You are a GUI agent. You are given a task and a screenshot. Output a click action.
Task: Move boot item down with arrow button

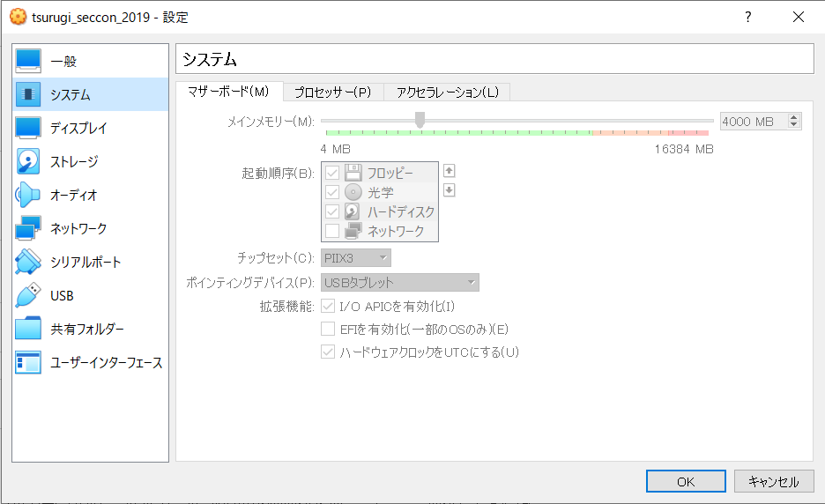(449, 190)
